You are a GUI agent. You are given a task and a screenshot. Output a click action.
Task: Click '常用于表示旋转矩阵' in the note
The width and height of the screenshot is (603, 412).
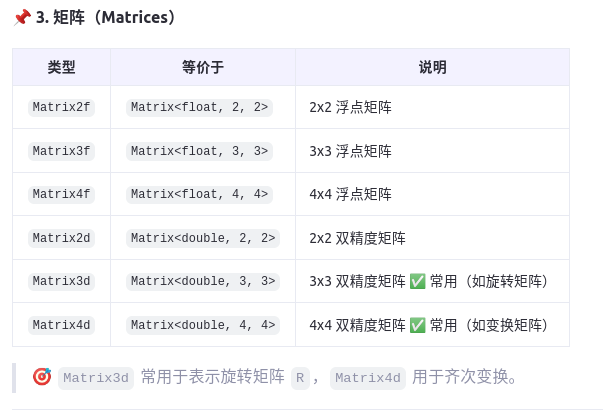coord(213,377)
